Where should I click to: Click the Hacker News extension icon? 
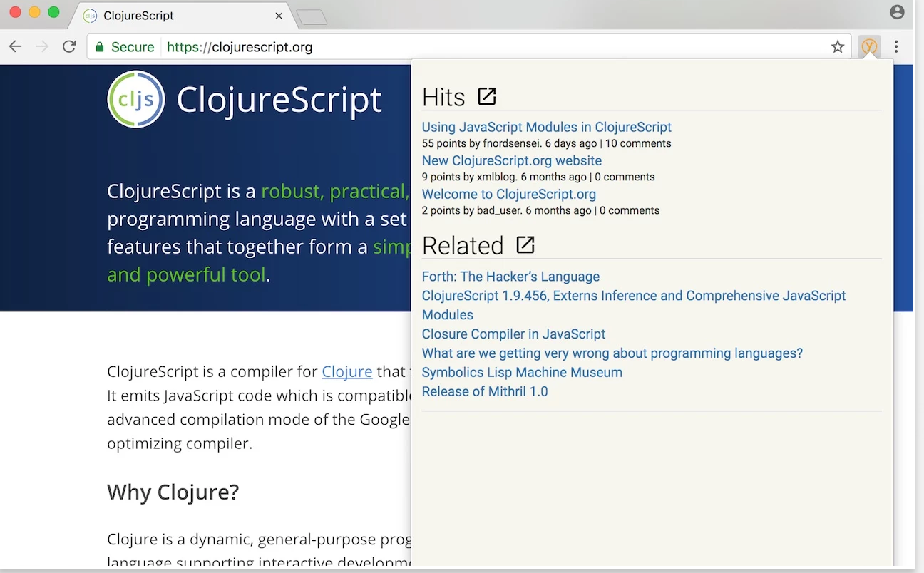pos(869,47)
